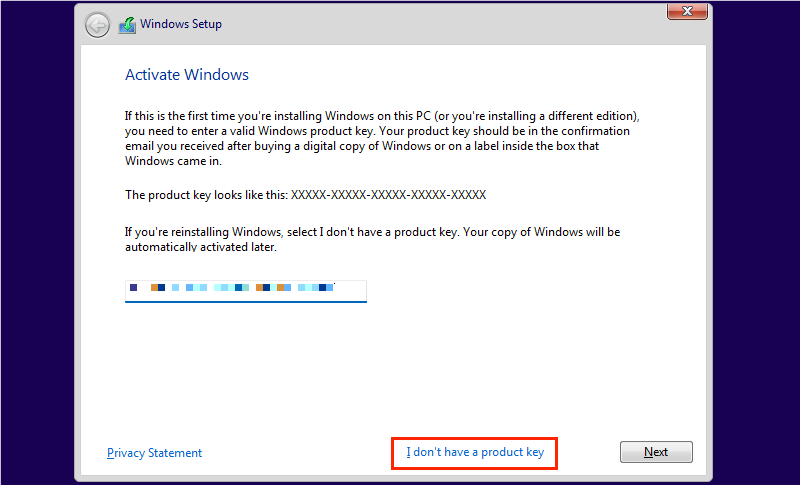
Task: Click the paragraph starting "If you're reinstalling Windows"
Action: point(372,239)
